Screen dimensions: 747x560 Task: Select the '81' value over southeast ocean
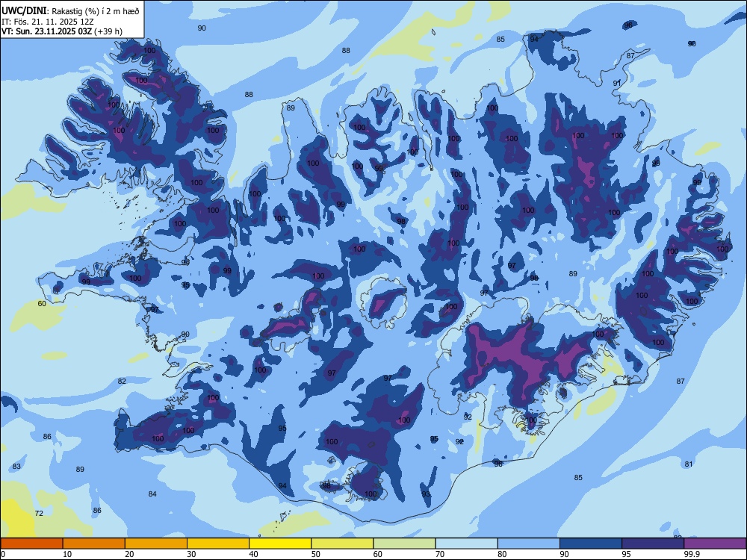pos(689,464)
